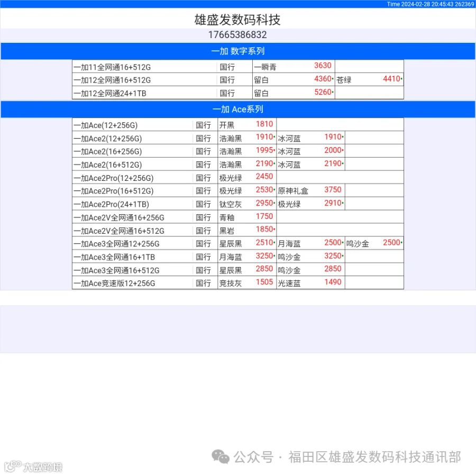Click the phone number 17665386832

click(x=237, y=35)
